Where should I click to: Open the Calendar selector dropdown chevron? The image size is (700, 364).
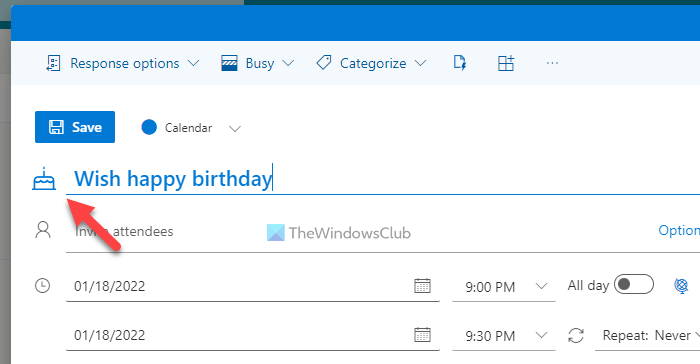tap(235, 129)
